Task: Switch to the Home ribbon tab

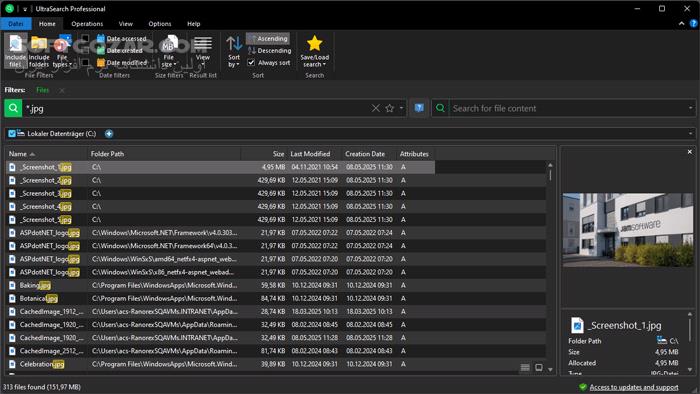Action: point(47,24)
